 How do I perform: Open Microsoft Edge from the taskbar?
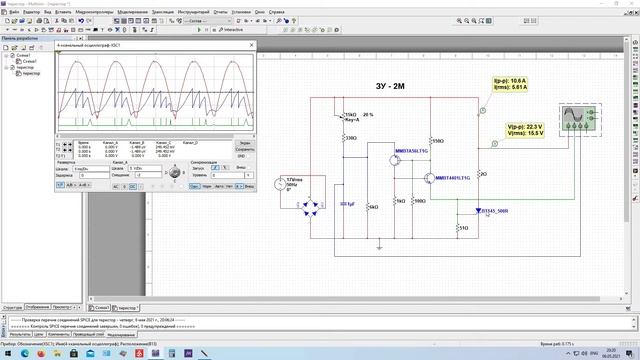click(24, 353)
